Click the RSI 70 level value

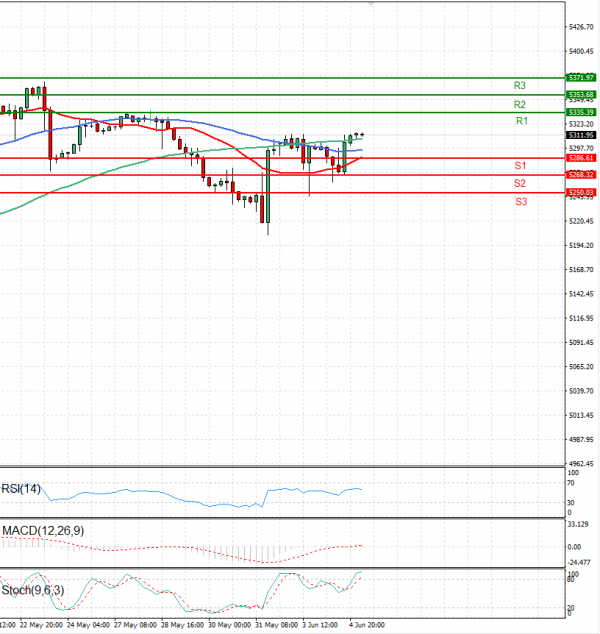click(x=571, y=483)
